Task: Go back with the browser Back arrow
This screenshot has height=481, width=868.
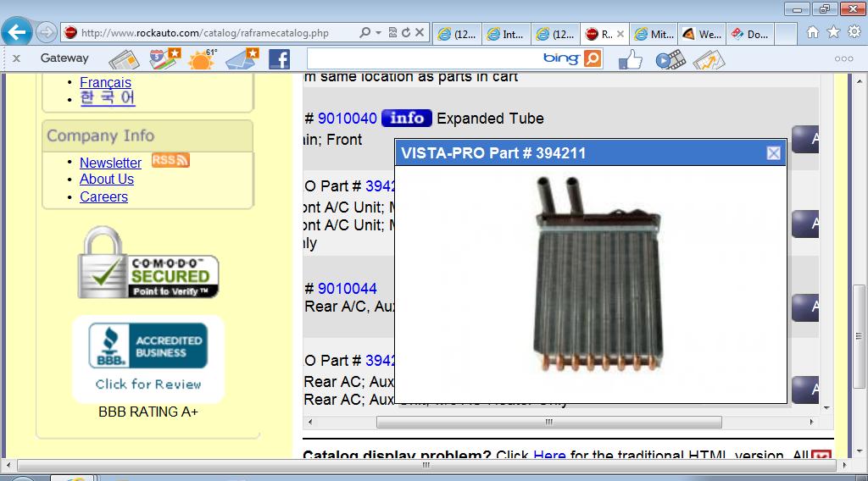Action: (17, 32)
